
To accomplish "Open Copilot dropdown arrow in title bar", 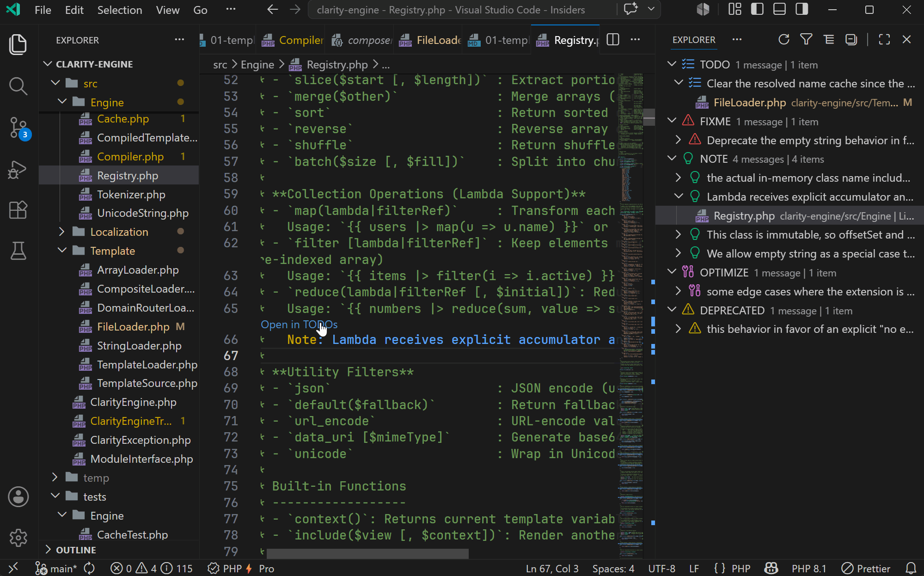I will tap(651, 9).
